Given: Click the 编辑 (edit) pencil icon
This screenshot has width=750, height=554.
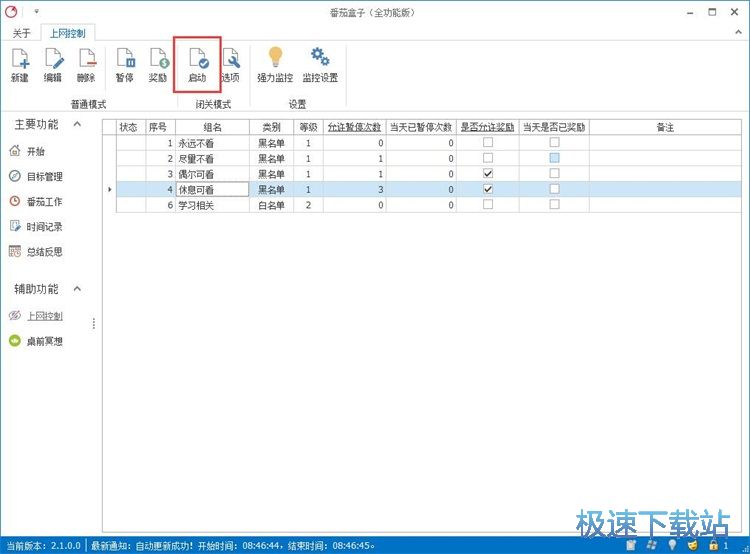Looking at the screenshot, I should (53, 59).
